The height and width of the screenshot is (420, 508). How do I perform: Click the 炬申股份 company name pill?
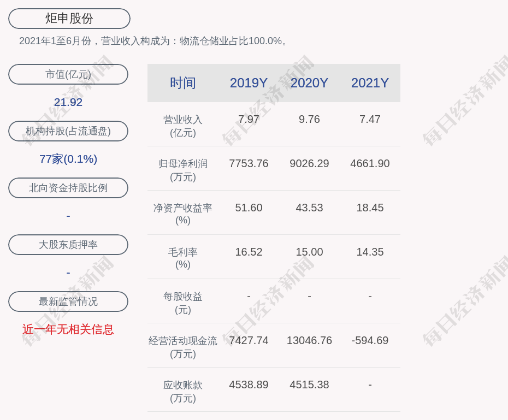[x=69, y=19]
